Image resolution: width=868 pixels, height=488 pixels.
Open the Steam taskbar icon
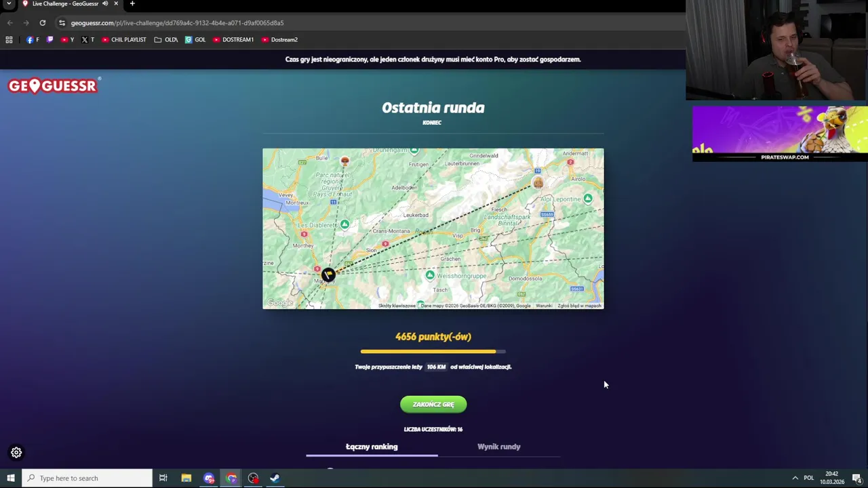pyautogui.click(x=275, y=478)
